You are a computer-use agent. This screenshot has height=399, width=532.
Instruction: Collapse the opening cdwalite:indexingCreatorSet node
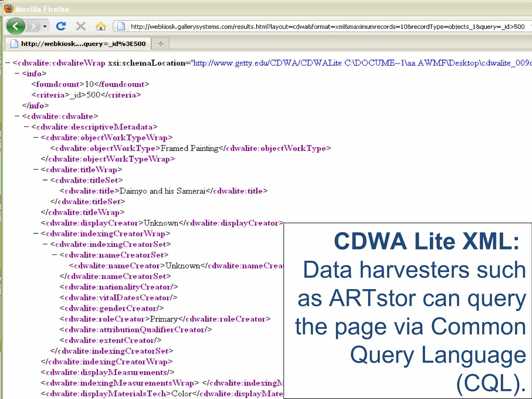[45, 244]
